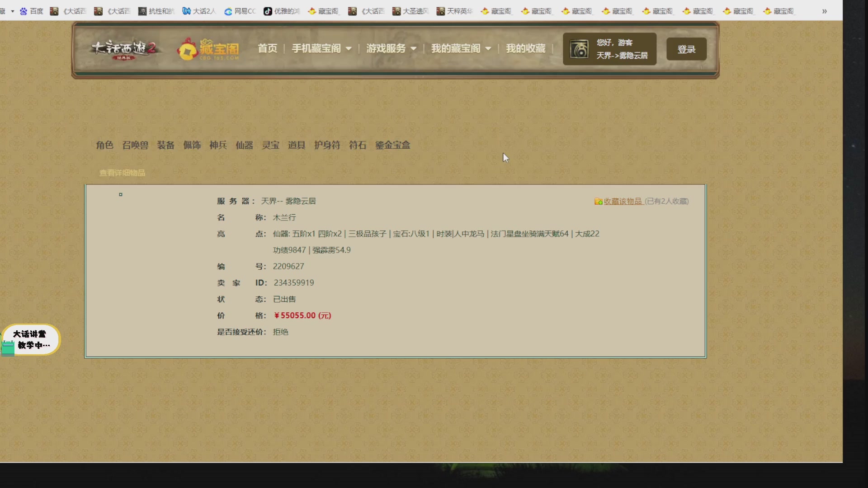Expand the bookmark folder arrow left of 百度

[x=13, y=11]
